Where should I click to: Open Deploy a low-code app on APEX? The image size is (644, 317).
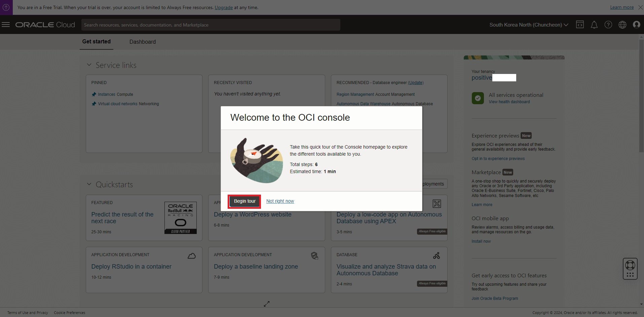tap(389, 218)
